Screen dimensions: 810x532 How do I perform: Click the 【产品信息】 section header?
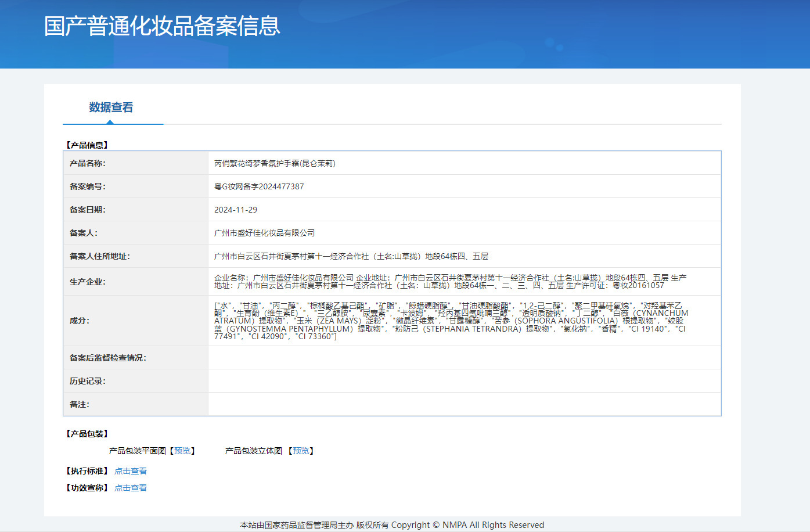(x=87, y=145)
